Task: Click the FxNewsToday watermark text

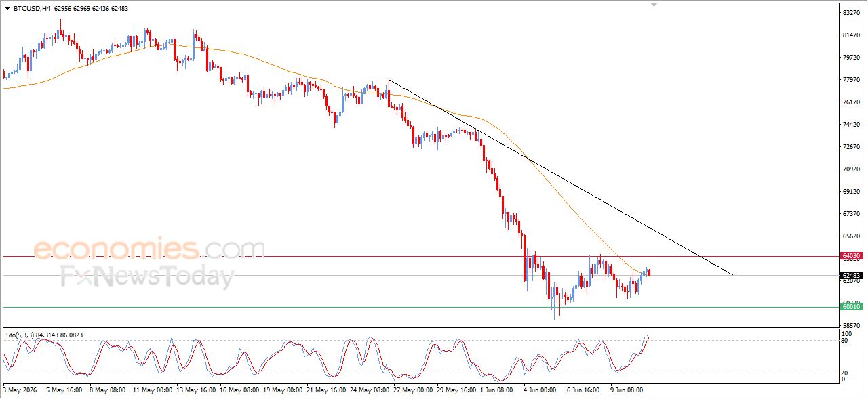Action: point(147,276)
